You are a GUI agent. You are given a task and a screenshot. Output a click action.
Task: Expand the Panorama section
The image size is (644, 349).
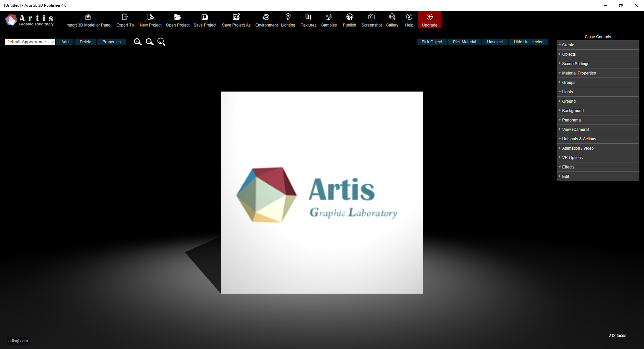point(598,120)
